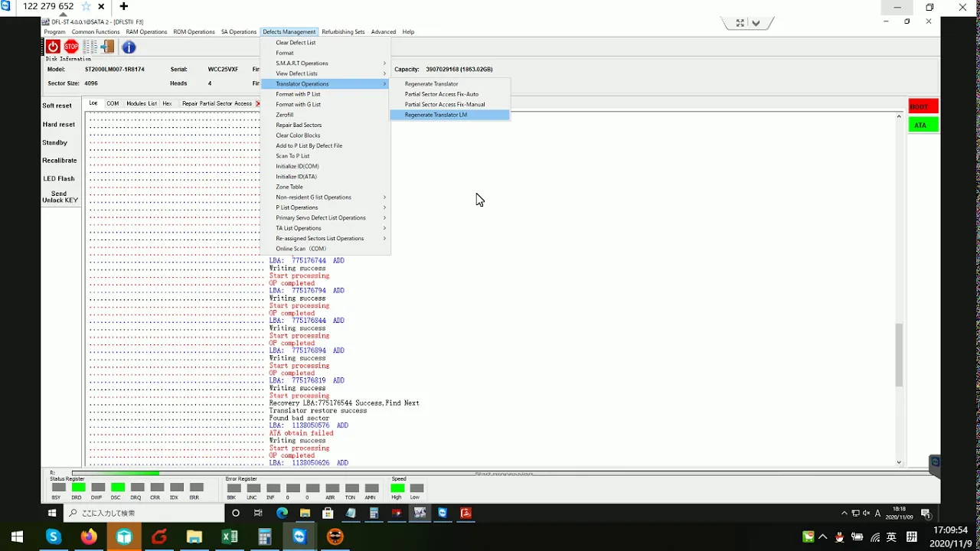Viewport: 980px width, 551px height.
Task: Select Zerofill menu entry
Action: (x=325, y=115)
